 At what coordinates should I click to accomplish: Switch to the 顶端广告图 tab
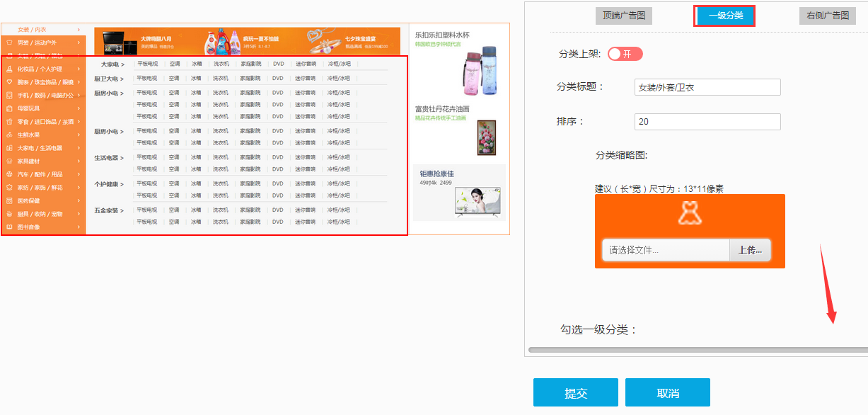click(x=623, y=16)
